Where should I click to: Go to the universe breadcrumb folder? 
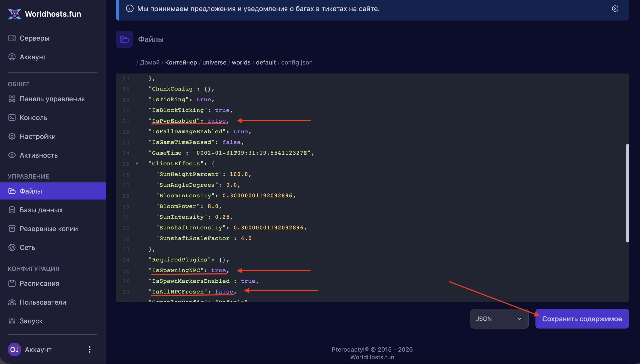click(214, 62)
